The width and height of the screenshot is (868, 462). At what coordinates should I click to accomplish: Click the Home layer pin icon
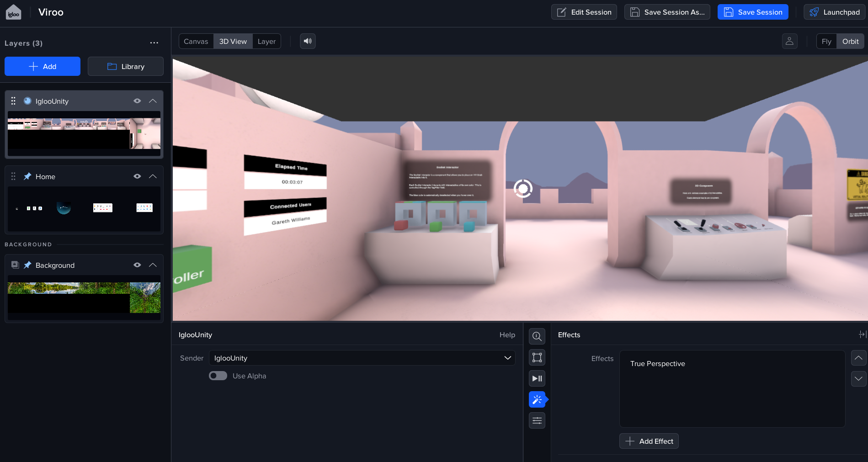[27, 176]
